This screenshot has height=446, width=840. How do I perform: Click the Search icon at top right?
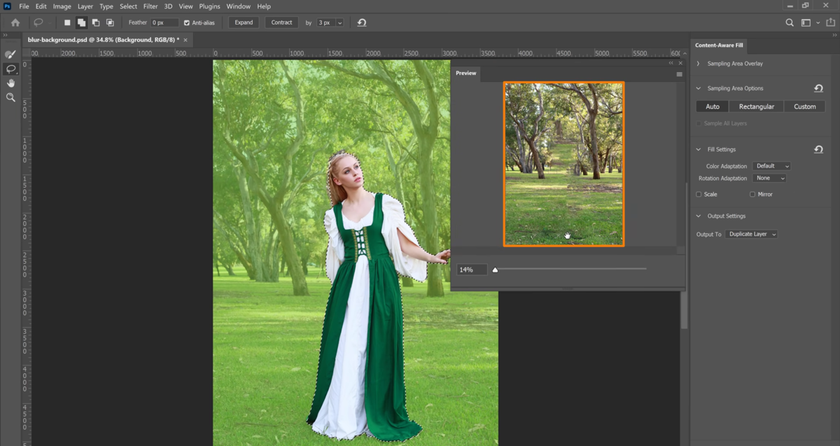(790, 22)
